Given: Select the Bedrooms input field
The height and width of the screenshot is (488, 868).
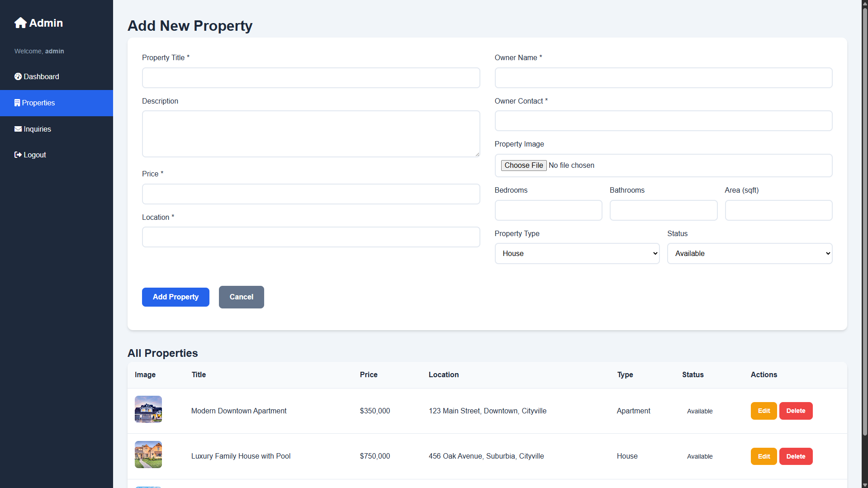Looking at the screenshot, I should point(548,210).
